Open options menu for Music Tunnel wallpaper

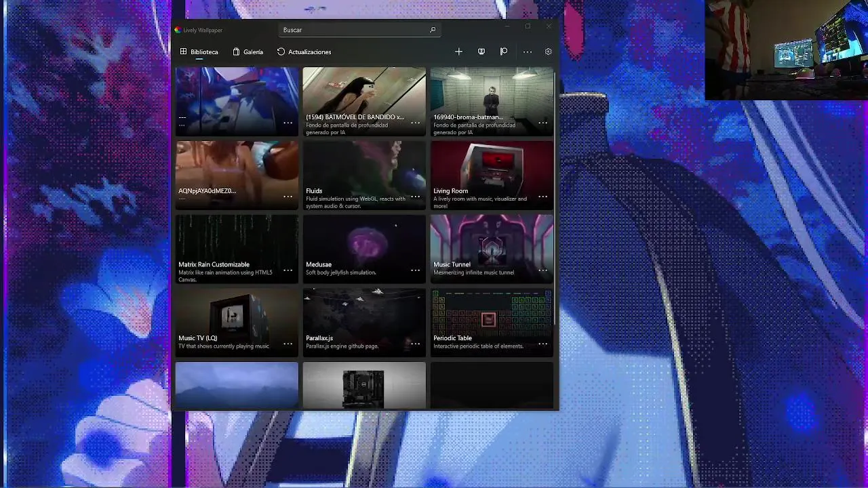pyautogui.click(x=542, y=270)
